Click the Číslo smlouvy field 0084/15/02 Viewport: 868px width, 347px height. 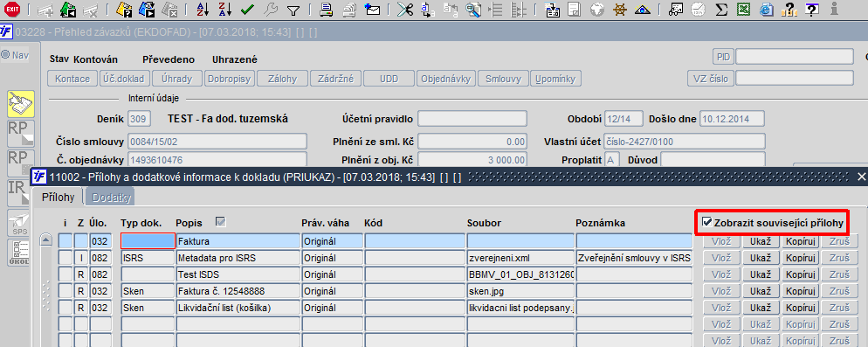tap(217, 142)
